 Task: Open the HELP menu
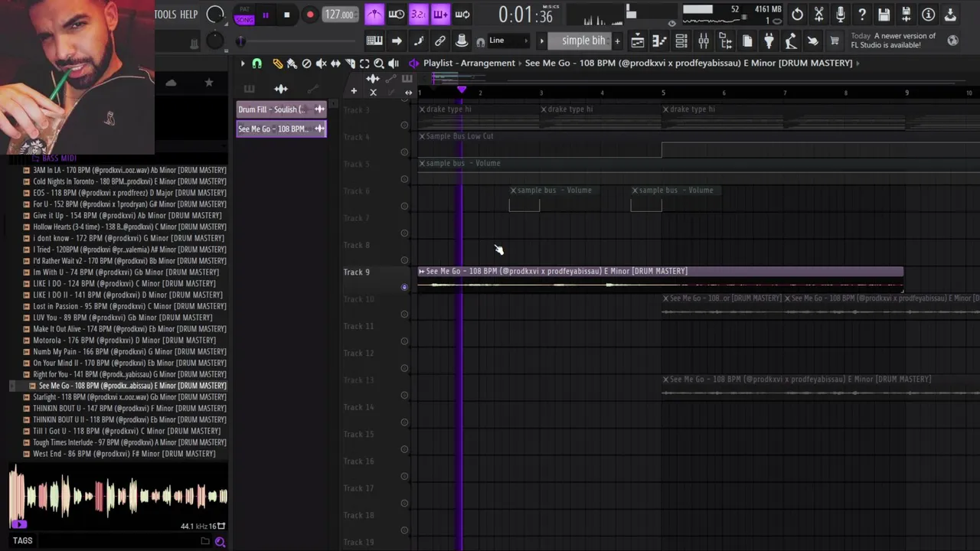pos(188,15)
